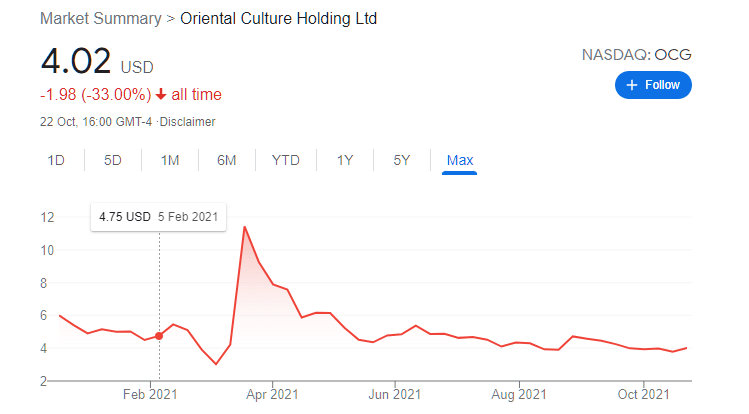Click the Aug 2021 axis label
The image size is (749, 414).
pos(519,394)
